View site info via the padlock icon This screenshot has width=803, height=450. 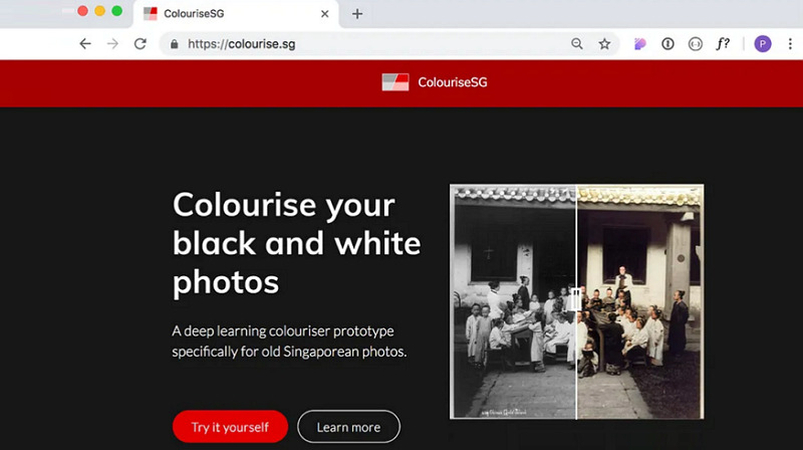tap(174, 44)
